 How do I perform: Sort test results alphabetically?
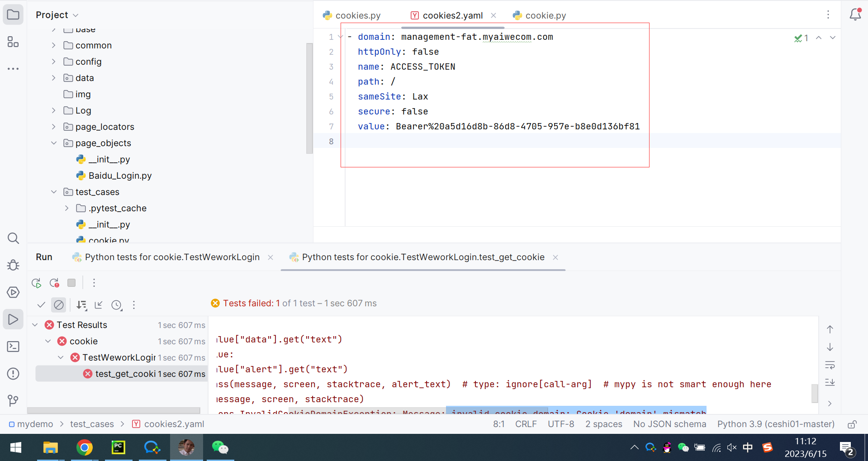81,305
